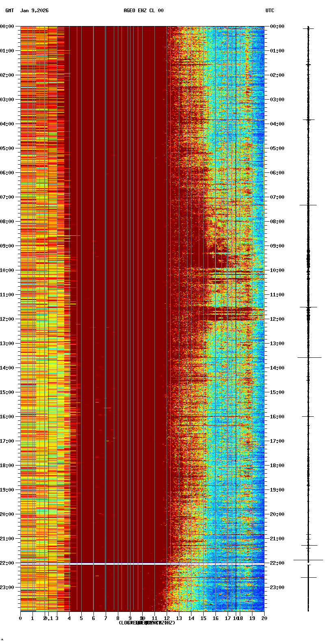
Task: Click the largest seismogram spike near 22:00
Action: pos(308,560)
